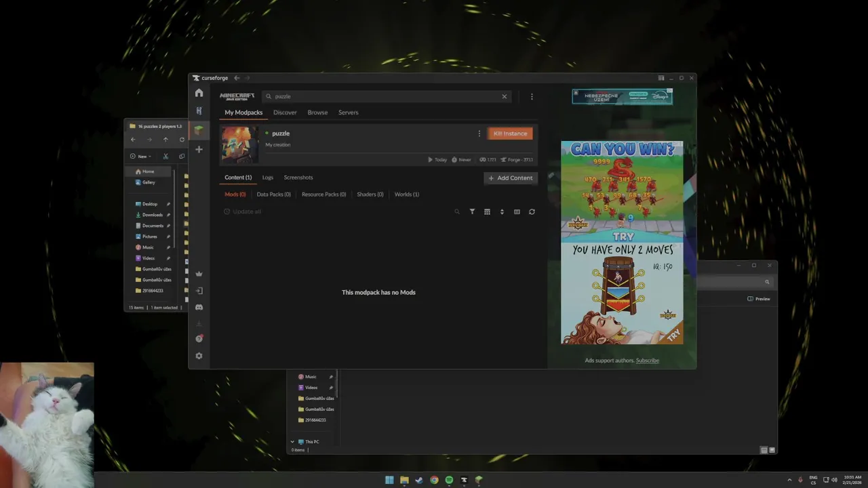This screenshot has width=868, height=488.
Task: Click the Add Content button
Action: click(511, 178)
